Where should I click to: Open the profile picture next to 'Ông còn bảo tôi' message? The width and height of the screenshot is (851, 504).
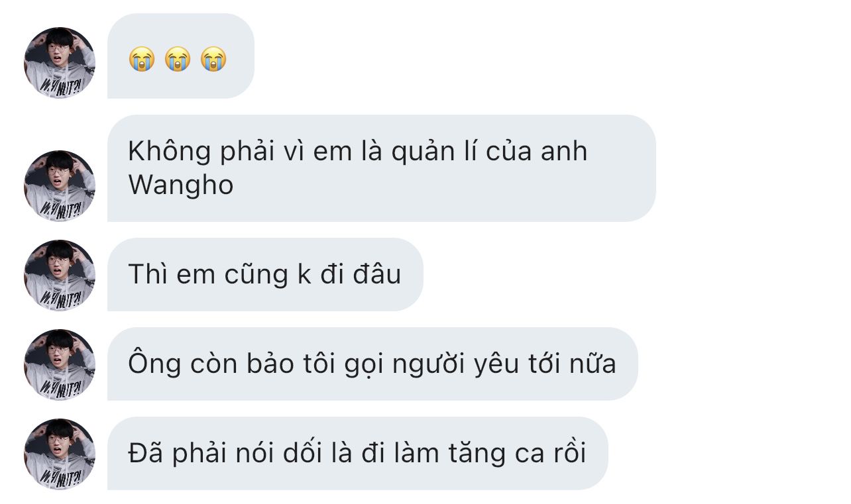pyautogui.click(x=60, y=365)
